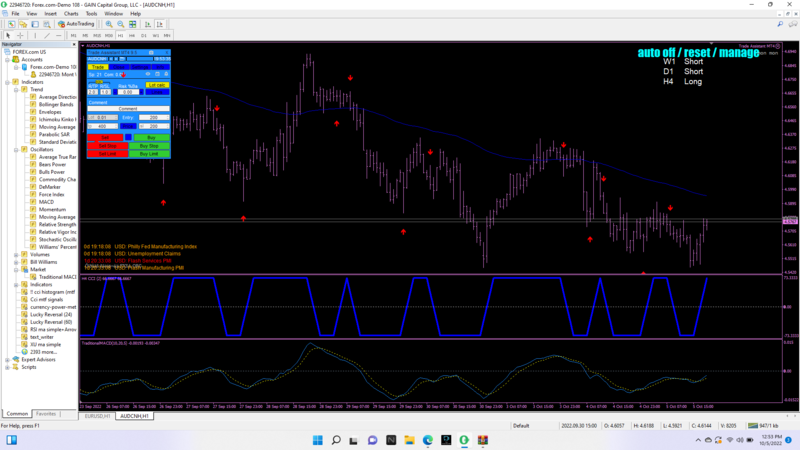
Task: Switch to H4 timeframe
Action: tap(132, 36)
